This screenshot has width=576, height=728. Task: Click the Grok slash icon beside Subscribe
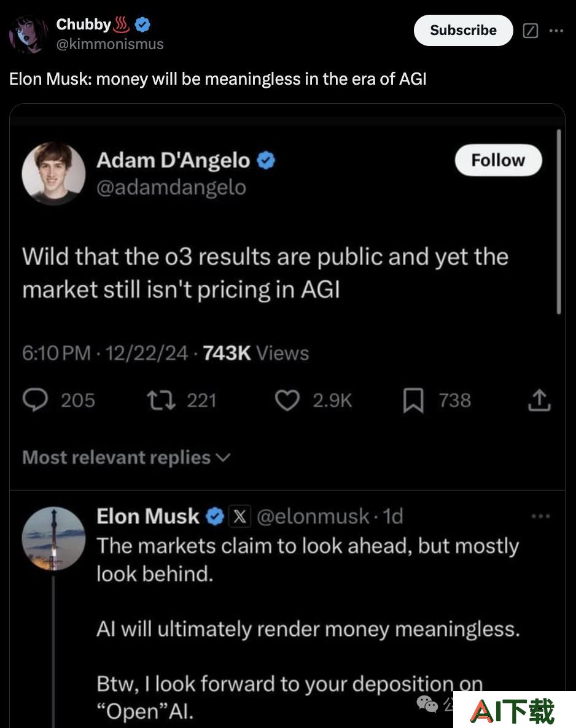tap(531, 31)
